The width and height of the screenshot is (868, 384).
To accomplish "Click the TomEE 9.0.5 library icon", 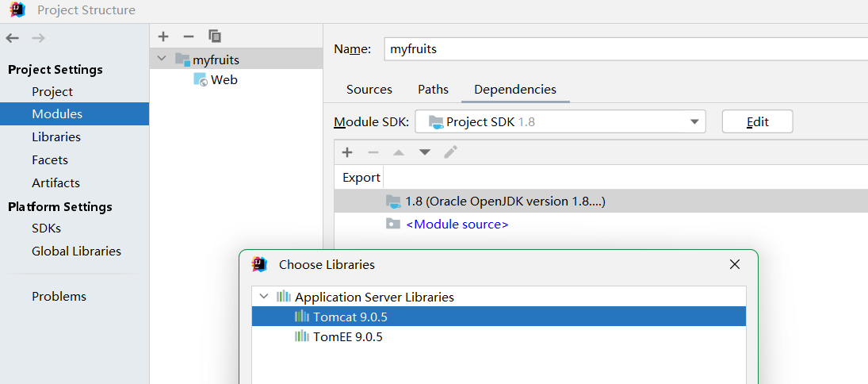I will pyautogui.click(x=302, y=336).
